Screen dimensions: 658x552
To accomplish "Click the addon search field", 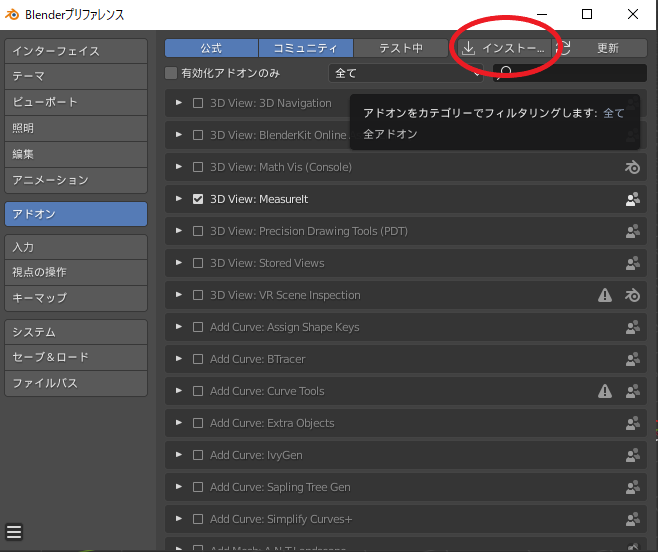I will click(569, 73).
